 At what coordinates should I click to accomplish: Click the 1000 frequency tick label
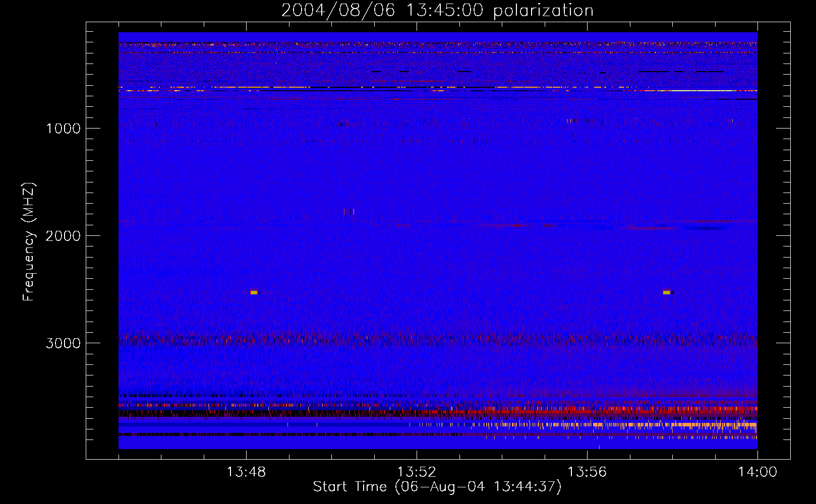(x=64, y=129)
